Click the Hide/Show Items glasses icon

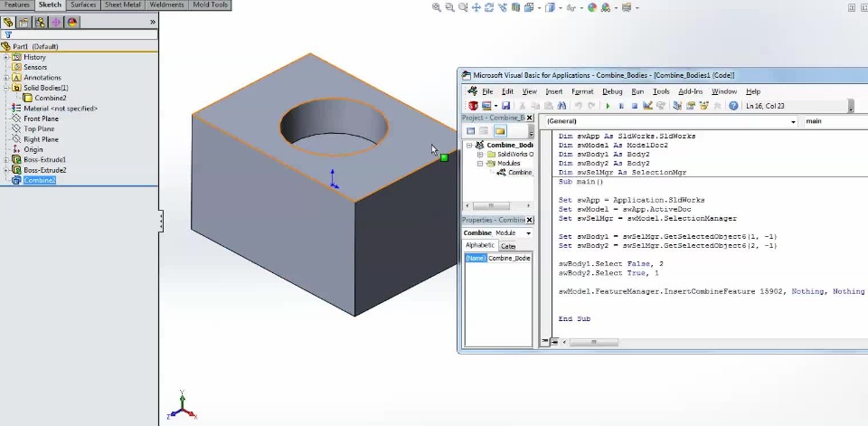point(571,7)
